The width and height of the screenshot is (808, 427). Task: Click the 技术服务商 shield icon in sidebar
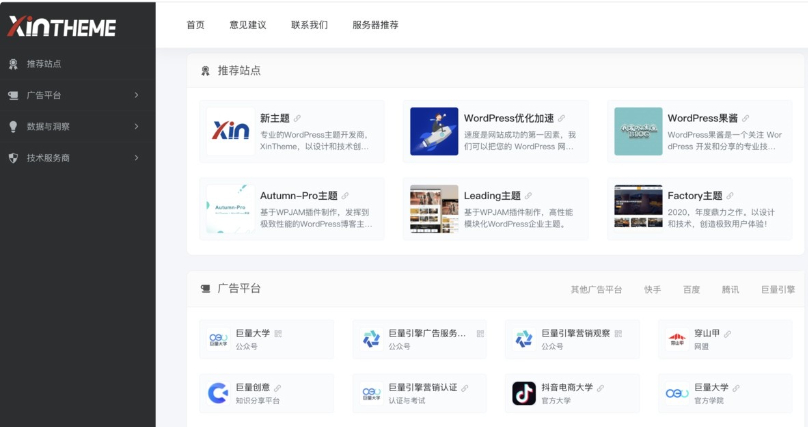(x=13, y=158)
